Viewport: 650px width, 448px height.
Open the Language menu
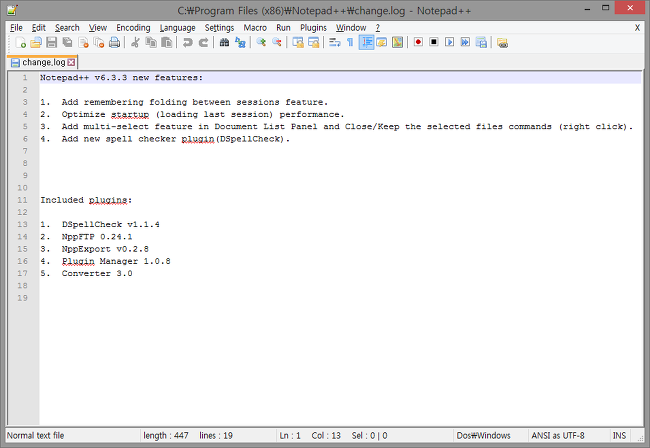pos(177,28)
